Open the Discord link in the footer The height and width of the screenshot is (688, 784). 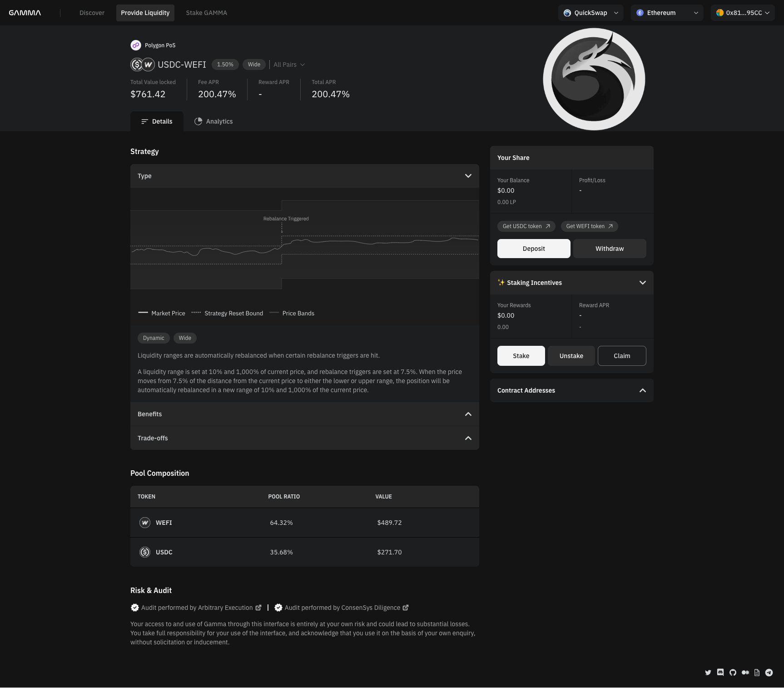pyautogui.click(x=720, y=673)
